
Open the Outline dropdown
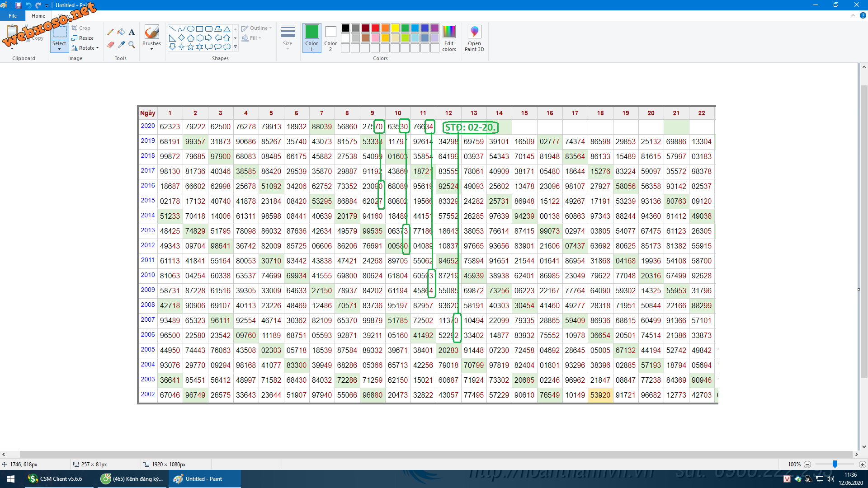[256, 28]
